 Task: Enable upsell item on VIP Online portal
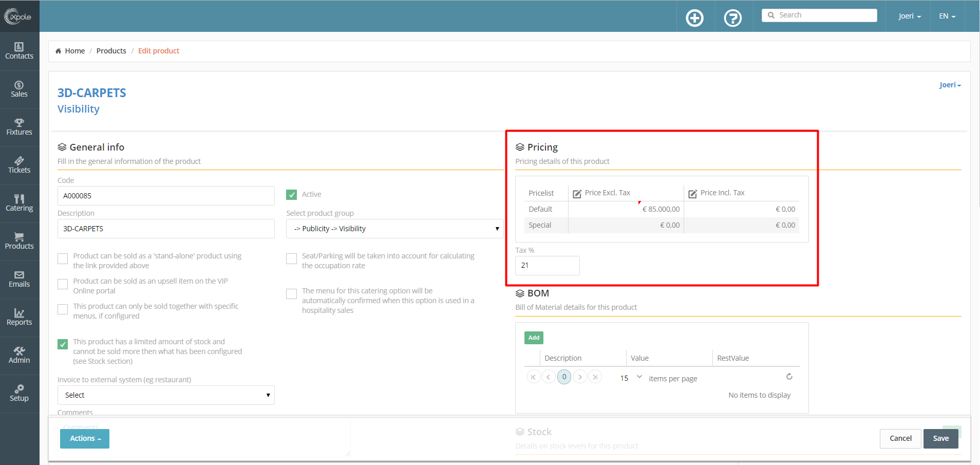[x=63, y=284]
